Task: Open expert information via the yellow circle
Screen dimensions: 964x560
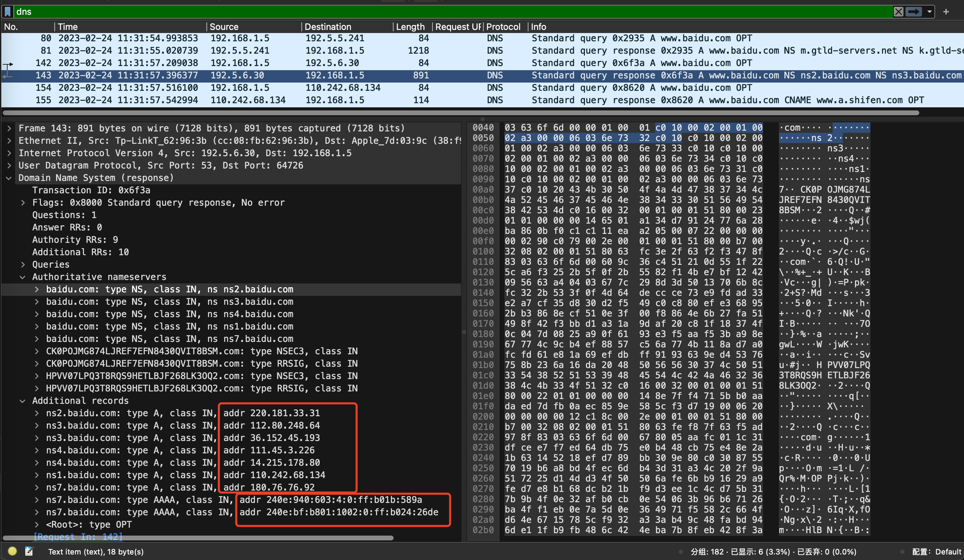Action: 12,551
